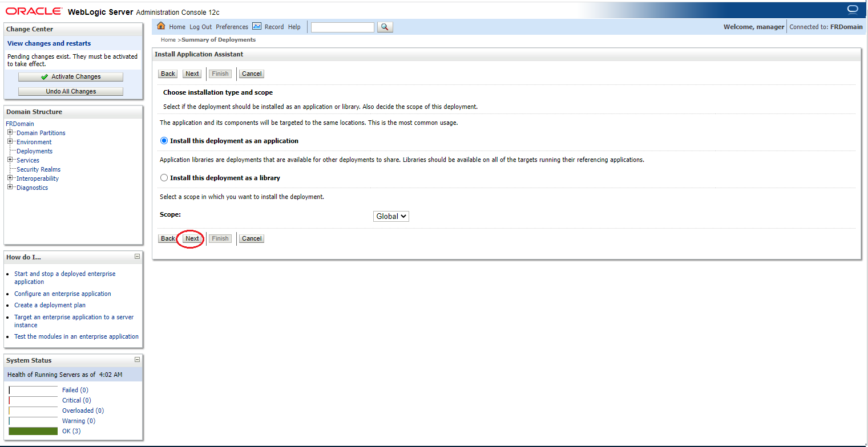
Task: Click the bottom Next button
Action: 192,238
